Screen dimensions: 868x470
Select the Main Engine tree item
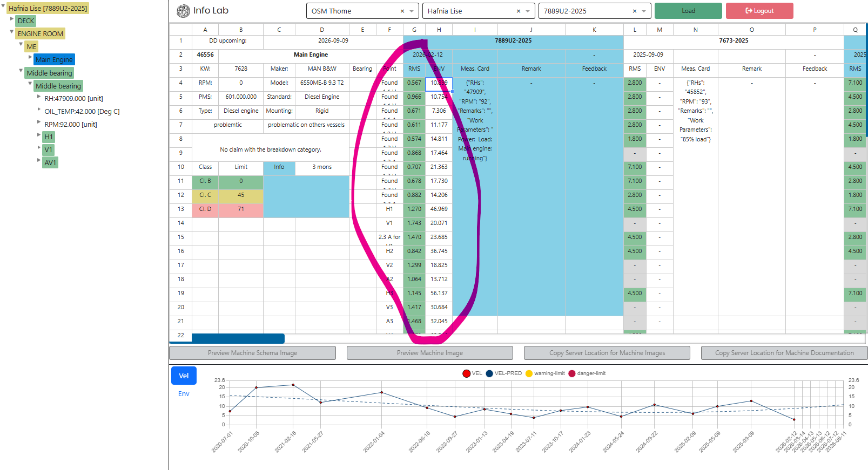click(x=54, y=60)
